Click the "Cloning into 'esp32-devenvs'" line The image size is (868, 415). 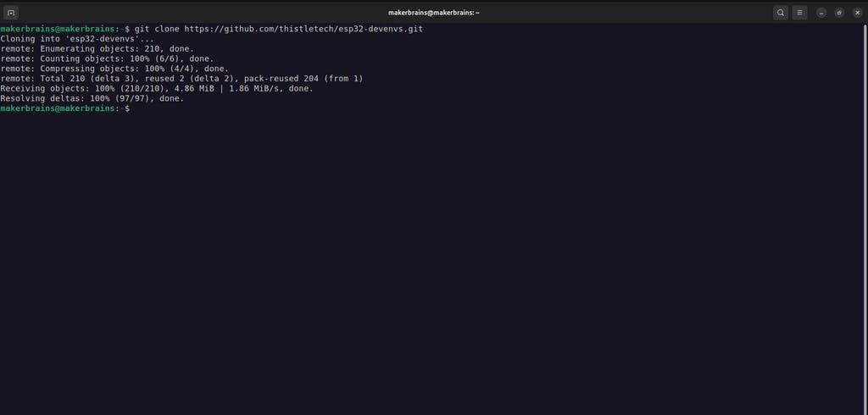[x=77, y=39]
